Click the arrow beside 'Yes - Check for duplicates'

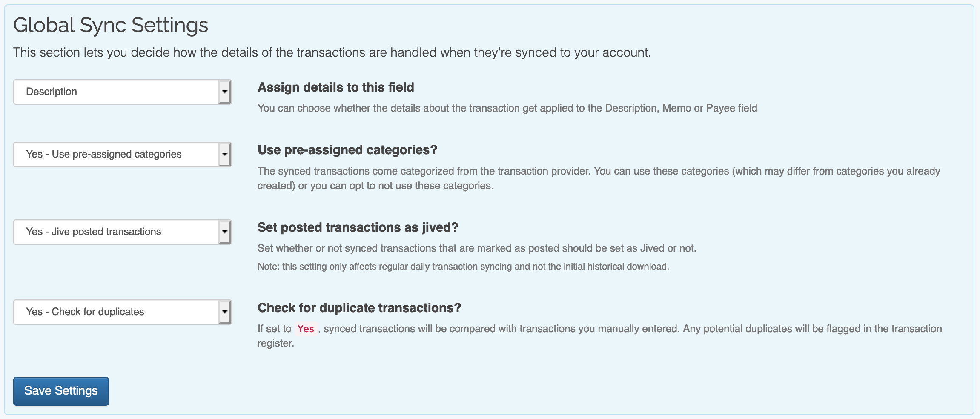click(x=225, y=312)
